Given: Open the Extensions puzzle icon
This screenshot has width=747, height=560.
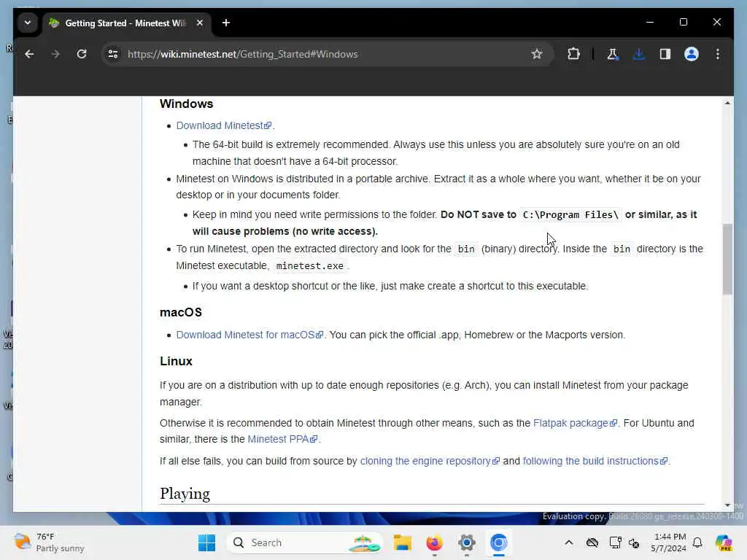Looking at the screenshot, I should (573, 54).
